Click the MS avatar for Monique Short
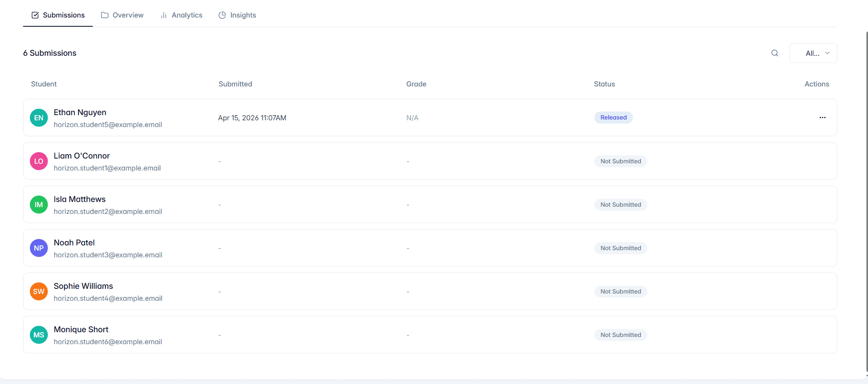 point(39,335)
